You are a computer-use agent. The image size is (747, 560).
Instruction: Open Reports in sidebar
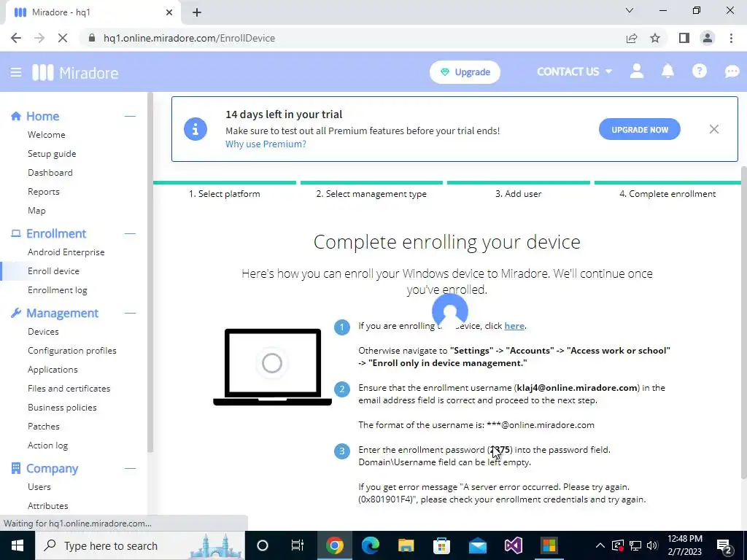pyautogui.click(x=43, y=192)
